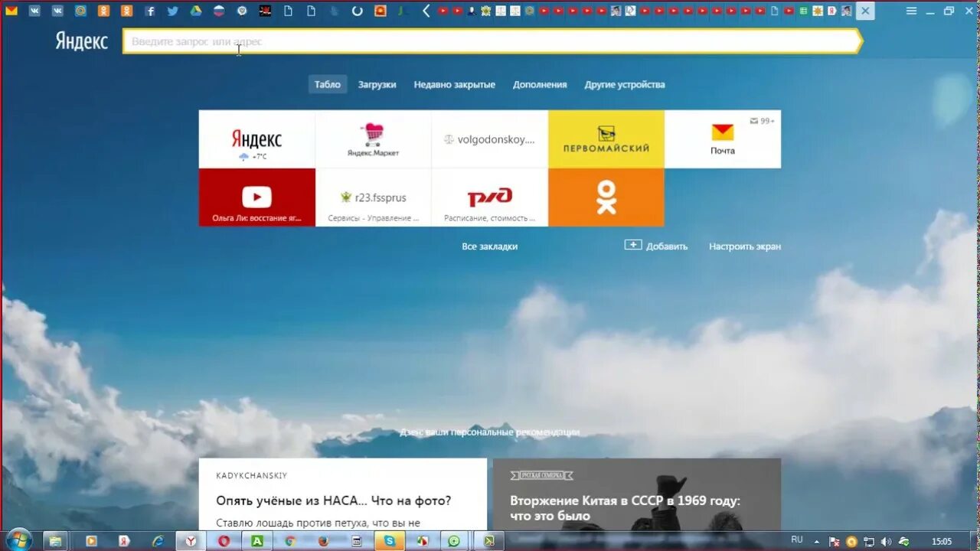Open the Недавно закрытые tab
This screenshot has width=980, height=551.
[x=455, y=84]
